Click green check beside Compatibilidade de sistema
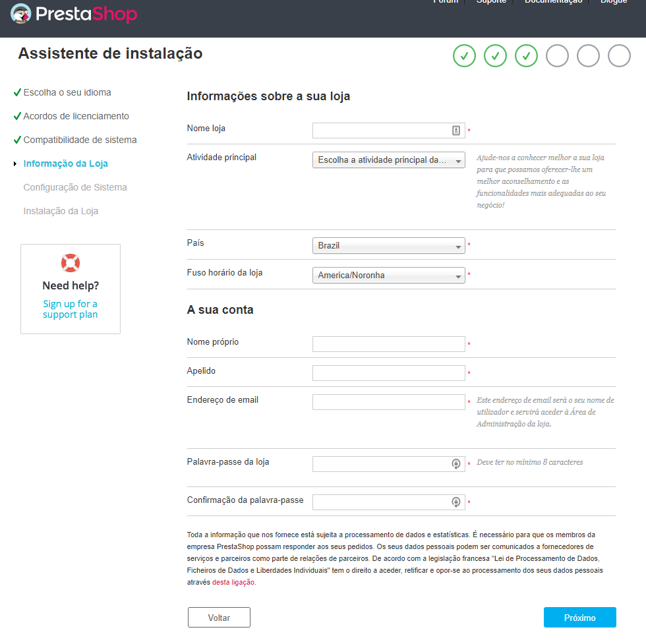This screenshot has width=646, height=644. tap(16, 140)
